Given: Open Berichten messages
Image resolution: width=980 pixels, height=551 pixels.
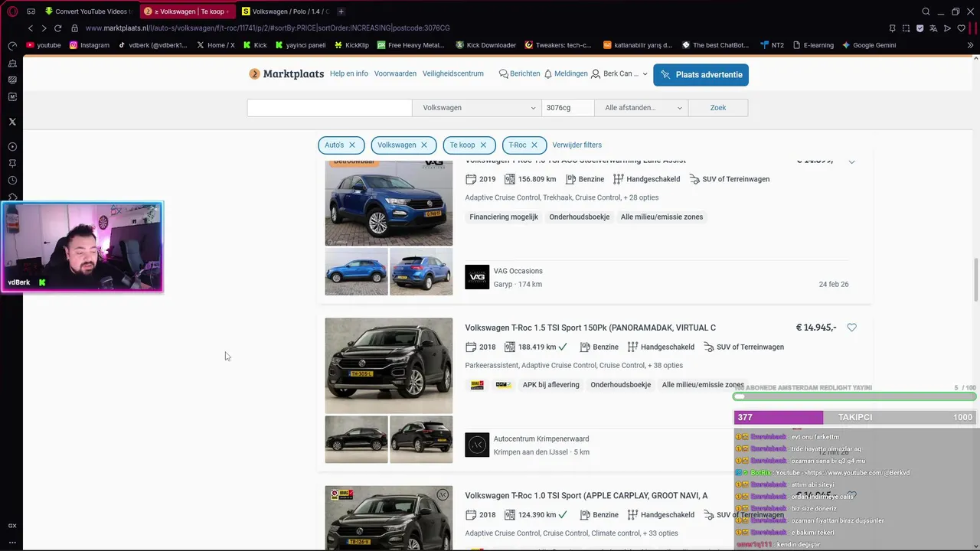Looking at the screenshot, I should click(519, 74).
